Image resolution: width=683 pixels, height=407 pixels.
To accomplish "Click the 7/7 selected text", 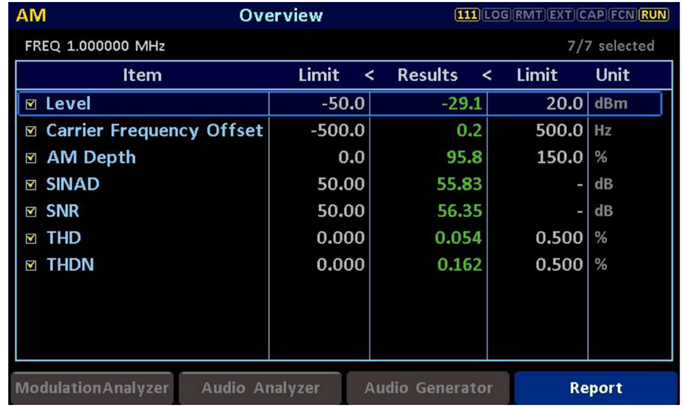I will pyautogui.click(x=611, y=46).
